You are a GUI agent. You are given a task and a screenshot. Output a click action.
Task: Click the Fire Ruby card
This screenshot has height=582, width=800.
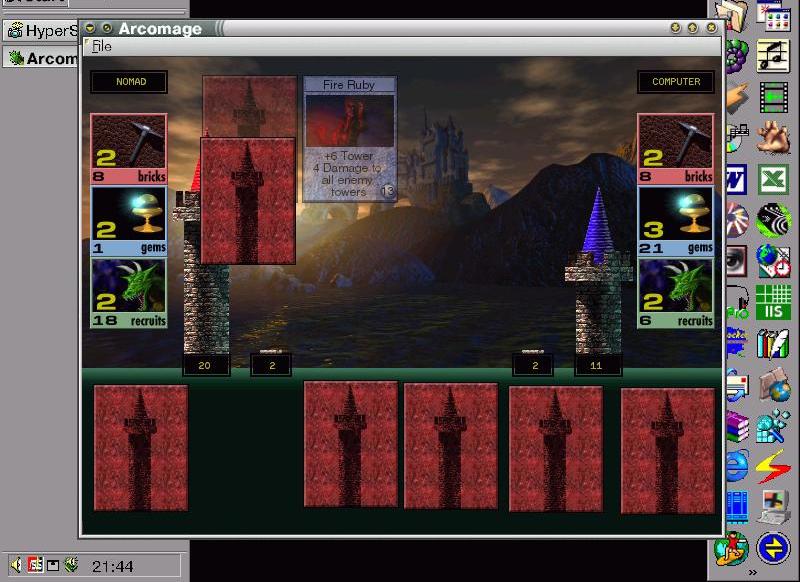point(349,139)
